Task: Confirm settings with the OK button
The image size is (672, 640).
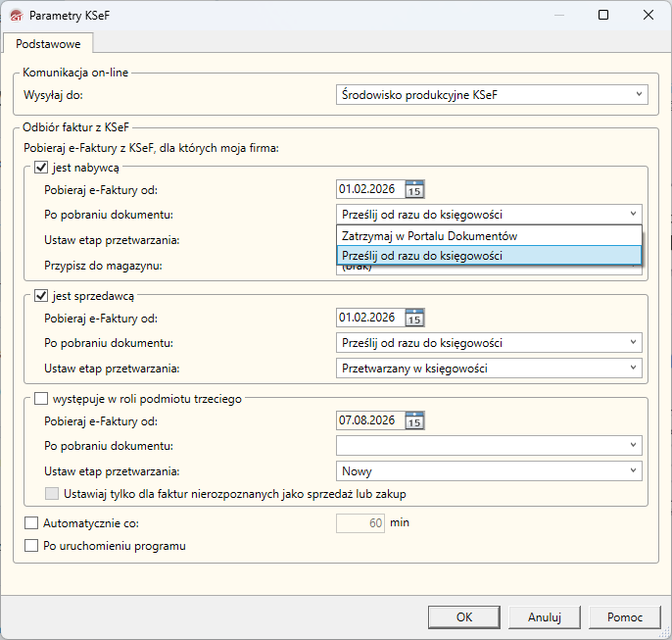Action: (x=464, y=617)
